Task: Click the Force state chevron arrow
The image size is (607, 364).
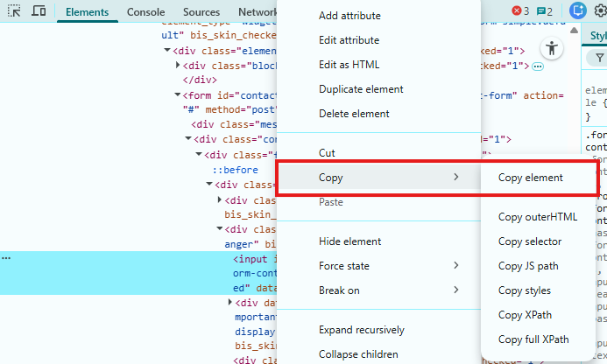Action: click(456, 265)
